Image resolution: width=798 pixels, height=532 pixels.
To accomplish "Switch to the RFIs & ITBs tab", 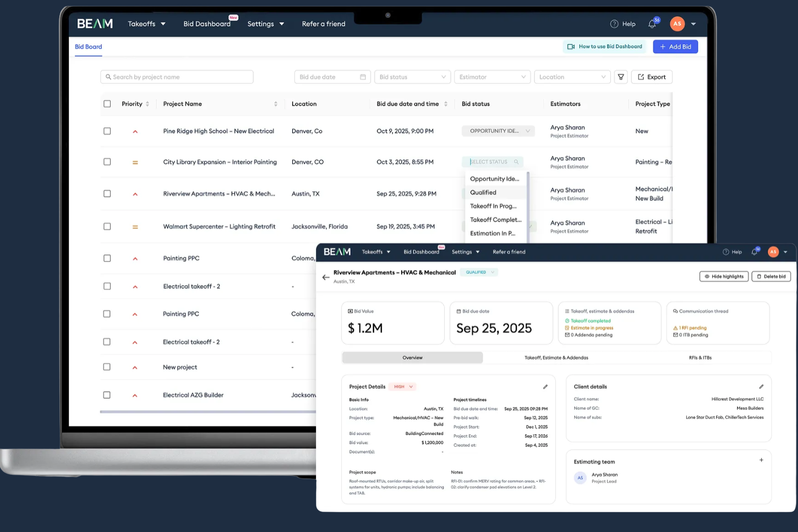I will click(700, 357).
